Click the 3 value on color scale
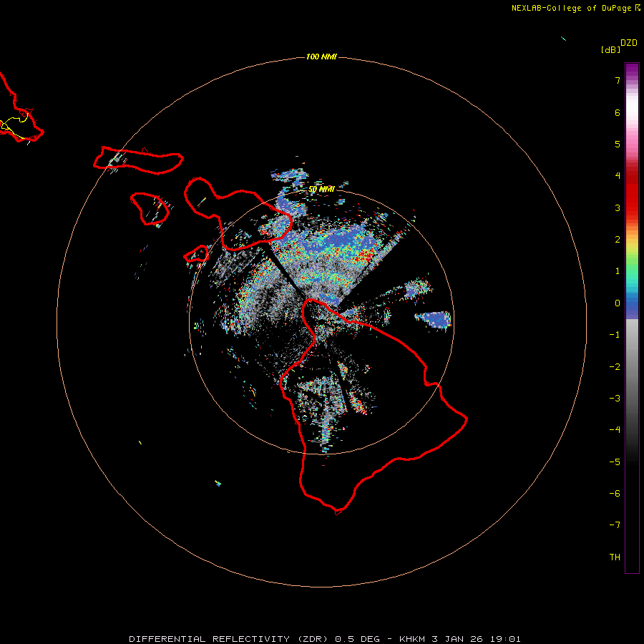Viewport: 644px width, 644px height. coord(618,208)
